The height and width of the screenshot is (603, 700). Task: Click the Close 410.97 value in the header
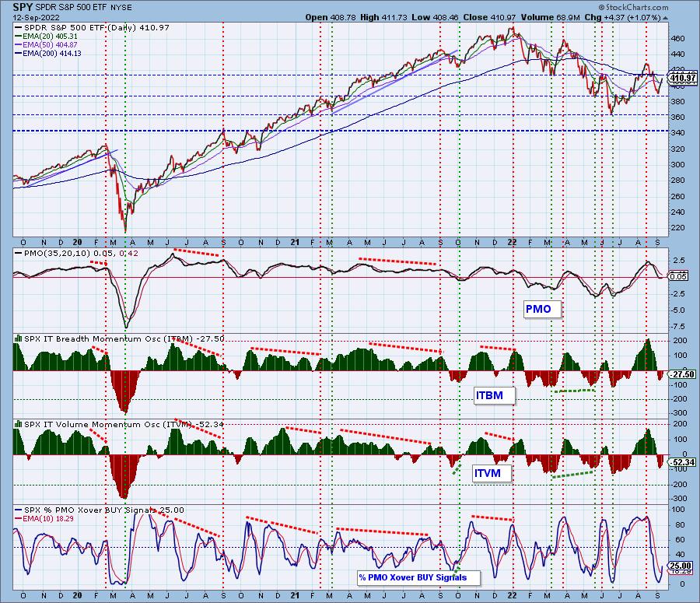(x=489, y=17)
